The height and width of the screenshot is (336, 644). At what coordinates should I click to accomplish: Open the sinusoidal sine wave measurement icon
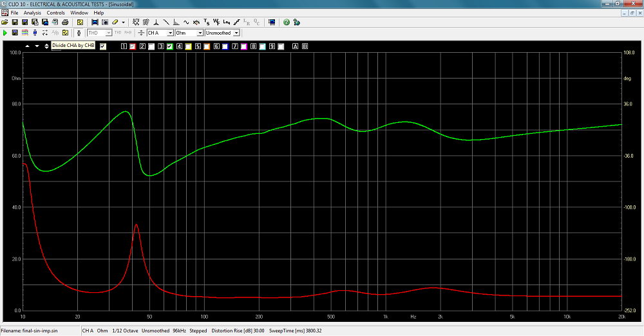pos(186,22)
